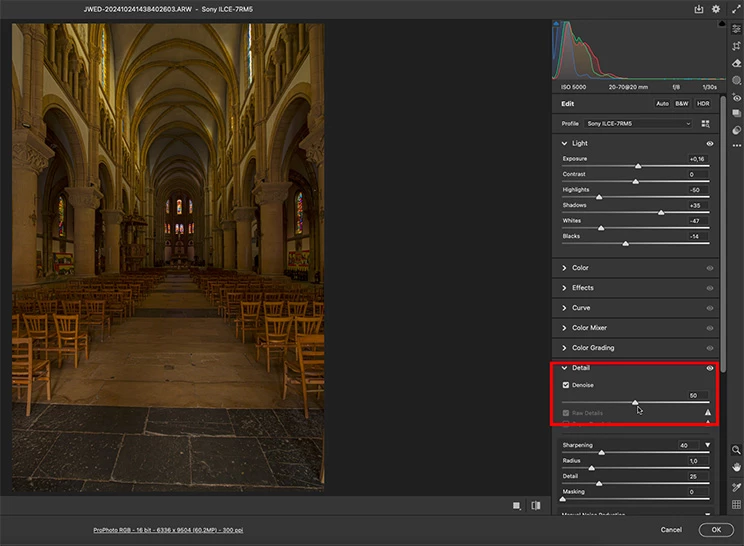
Task: Click the Auto adjustment button
Action: coord(662,103)
